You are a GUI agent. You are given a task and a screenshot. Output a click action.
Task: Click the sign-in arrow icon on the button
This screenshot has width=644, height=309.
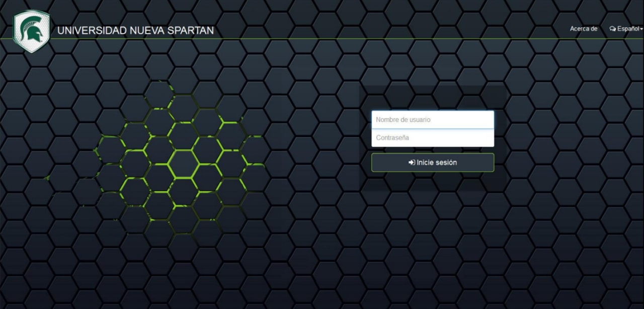coord(412,163)
